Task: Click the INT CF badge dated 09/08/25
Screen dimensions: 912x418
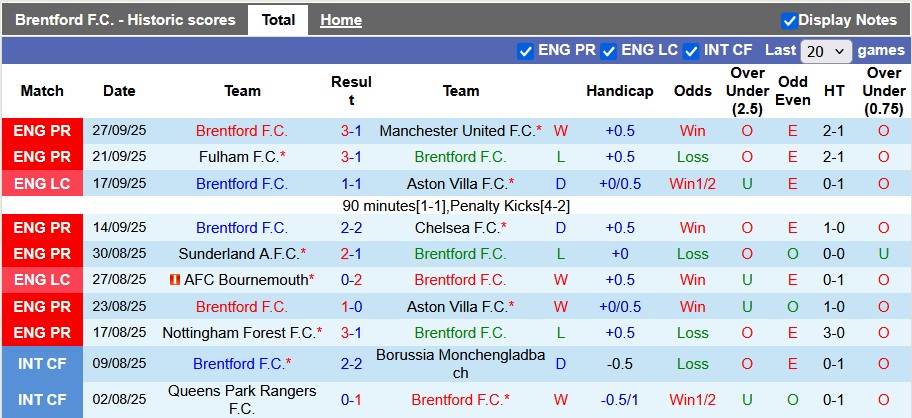Action: pos(42,364)
